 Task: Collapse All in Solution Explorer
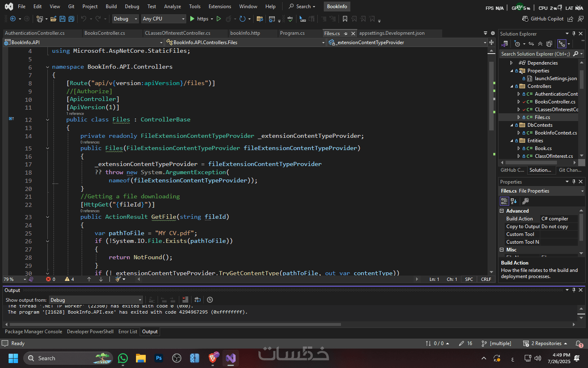click(x=540, y=44)
